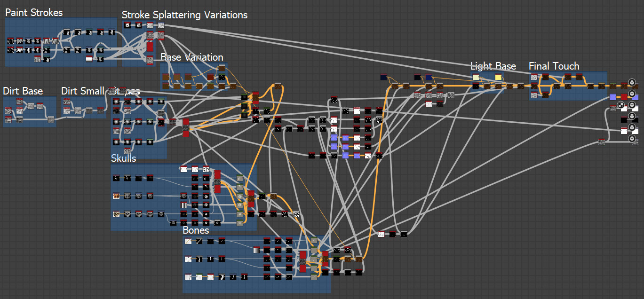Select the Skulls frame title

click(123, 158)
